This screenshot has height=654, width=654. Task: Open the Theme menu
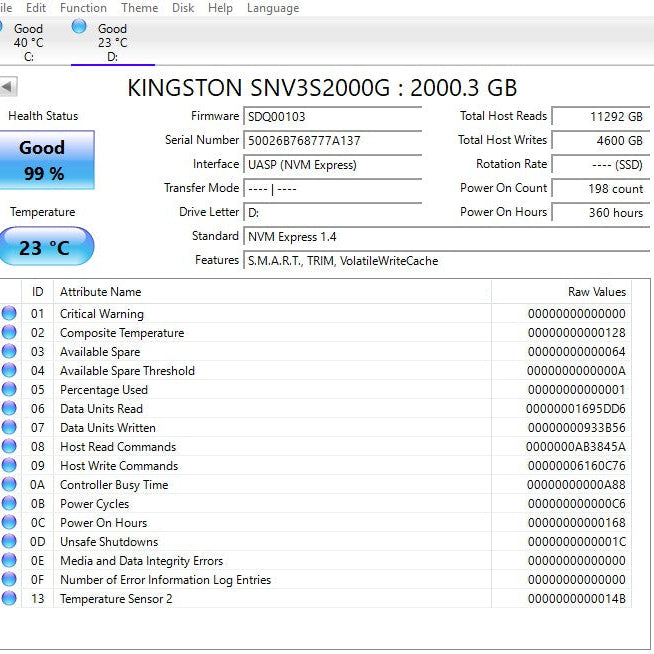click(x=139, y=8)
